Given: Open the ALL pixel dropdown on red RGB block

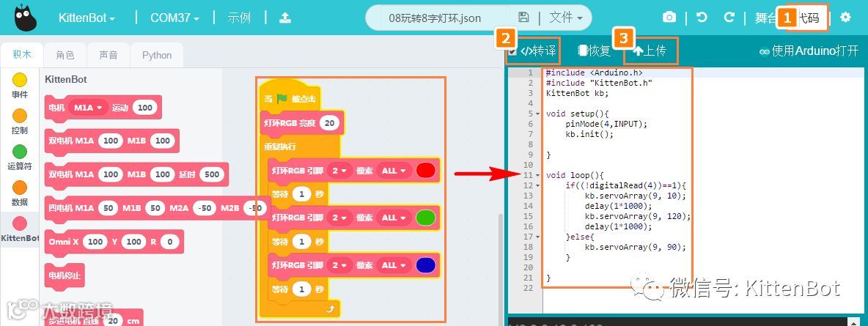Looking at the screenshot, I should coord(393,171).
